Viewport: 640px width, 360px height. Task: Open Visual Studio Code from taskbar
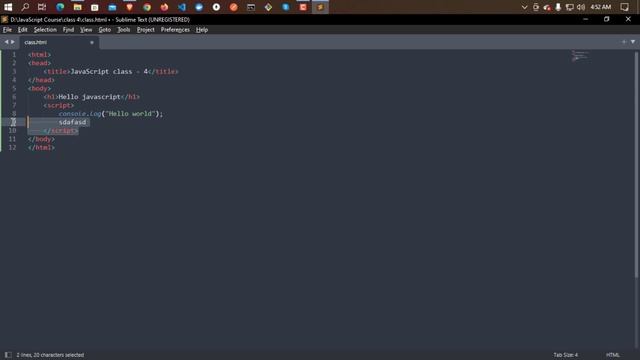[182, 7]
